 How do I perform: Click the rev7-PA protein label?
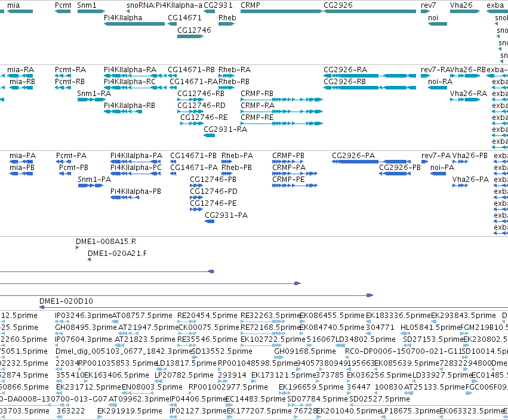(436, 156)
